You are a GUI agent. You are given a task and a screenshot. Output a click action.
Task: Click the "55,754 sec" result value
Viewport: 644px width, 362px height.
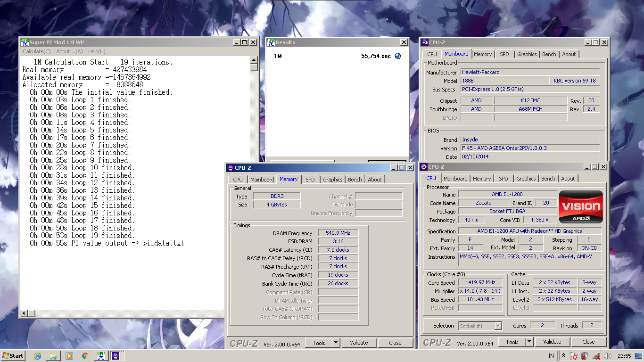376,56
